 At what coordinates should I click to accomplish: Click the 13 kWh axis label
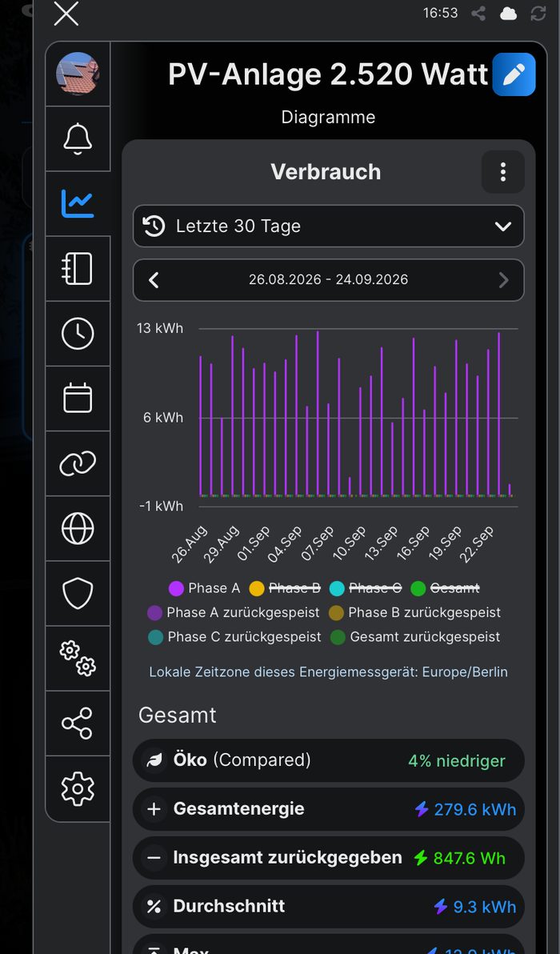point(160,329)
